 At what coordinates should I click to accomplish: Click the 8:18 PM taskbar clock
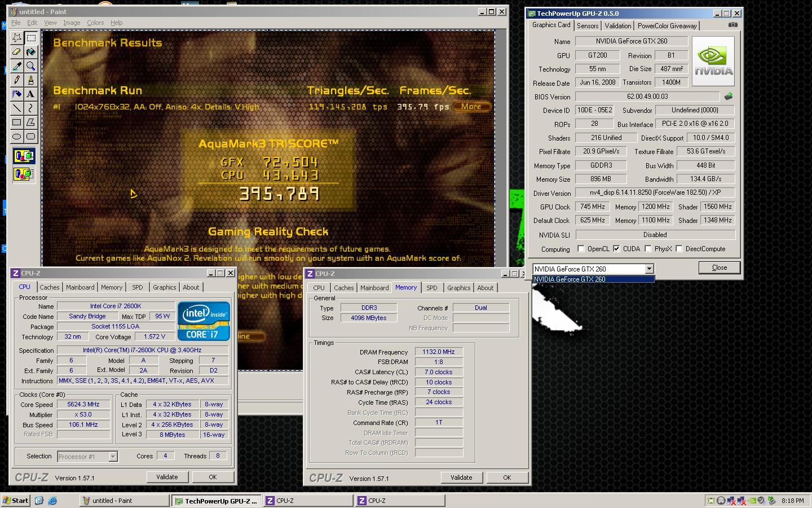point(793,501)
